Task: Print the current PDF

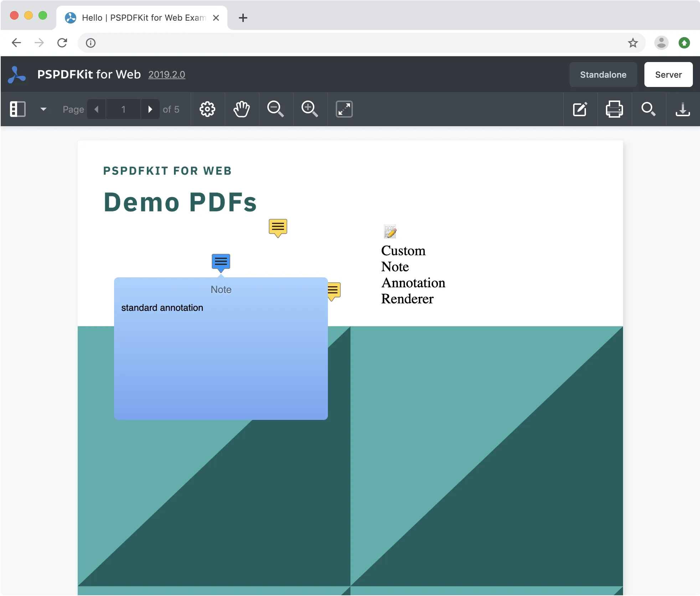Action: (614, 109)
